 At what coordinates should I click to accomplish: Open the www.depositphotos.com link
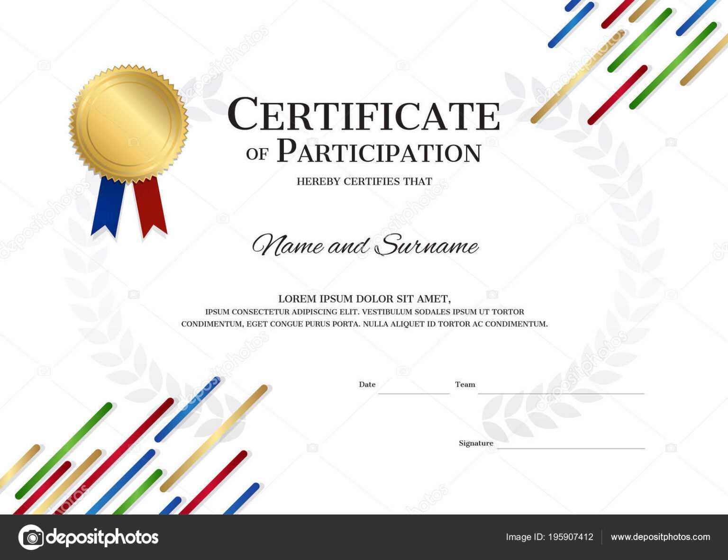pos(660,537)
